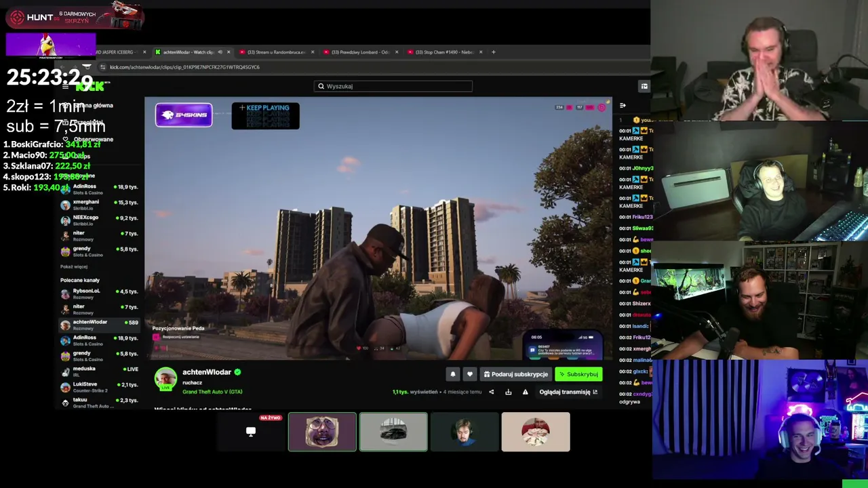
Task: Open the Grand Theft Auto V category link
Action: pos(212,392)
